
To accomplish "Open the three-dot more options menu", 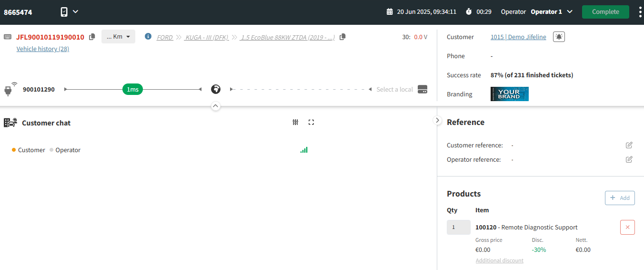I will (640, 12).
